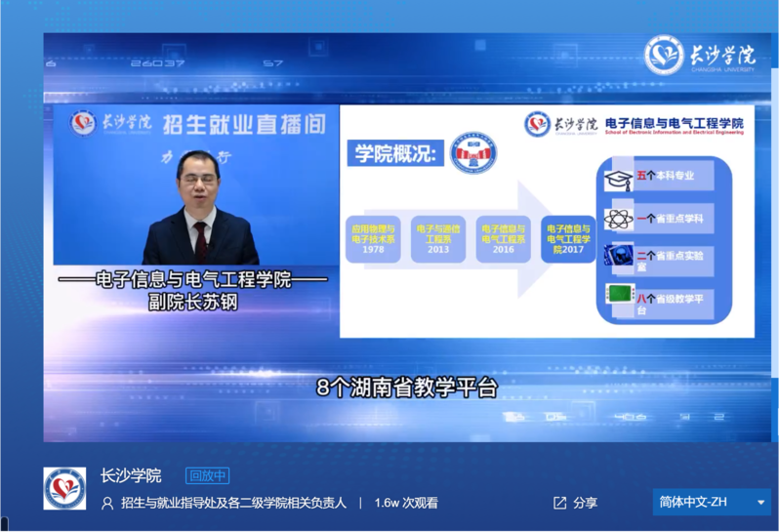779x532 pixels.
Task: Click the speaker's video feed
Action: [x=196, y=184]
